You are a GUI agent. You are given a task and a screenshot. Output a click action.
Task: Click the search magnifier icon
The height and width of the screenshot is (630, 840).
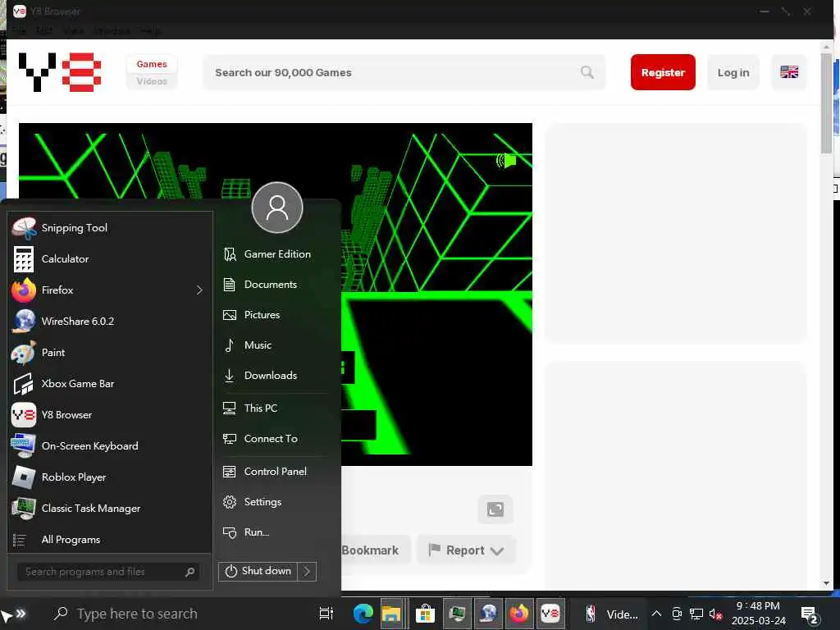click(587, 72)
